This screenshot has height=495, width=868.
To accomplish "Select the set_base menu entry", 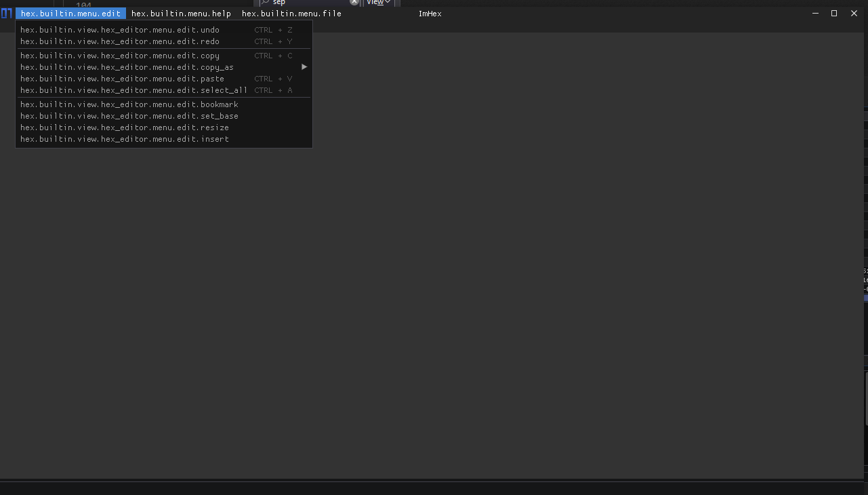I will [x=129, y=115].
